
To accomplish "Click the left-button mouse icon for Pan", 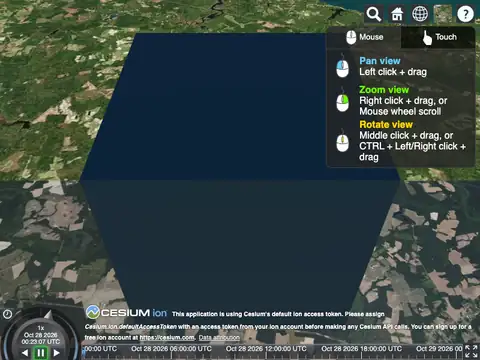I will click(342, 65).
